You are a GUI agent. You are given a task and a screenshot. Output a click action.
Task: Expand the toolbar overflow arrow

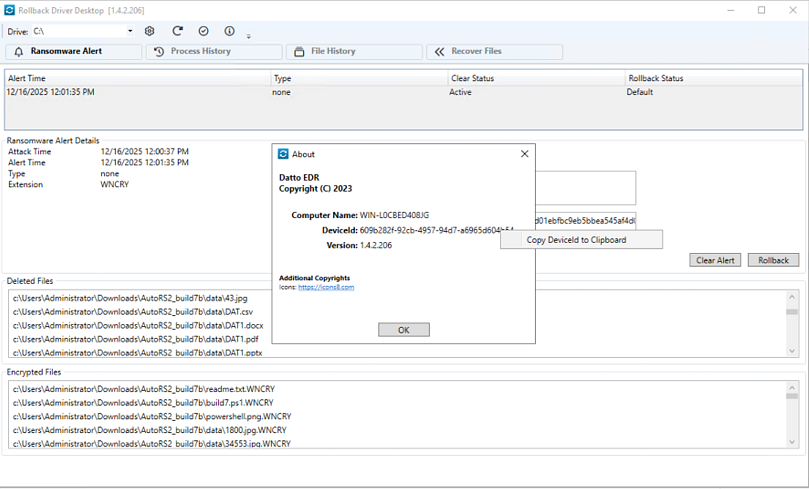(248, 37)
